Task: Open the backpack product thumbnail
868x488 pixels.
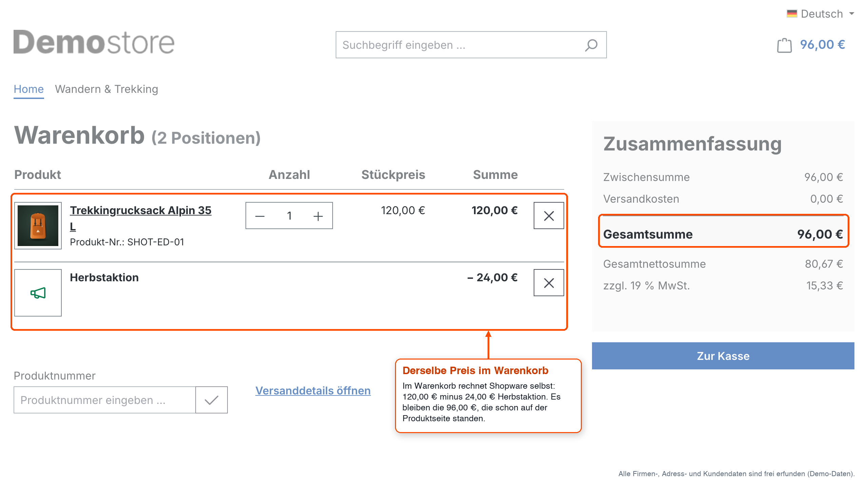Action: [x=38, y=226]
